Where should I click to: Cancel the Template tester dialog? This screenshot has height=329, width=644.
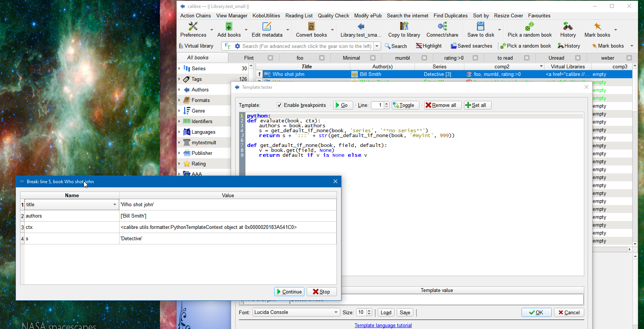point(569,312)
